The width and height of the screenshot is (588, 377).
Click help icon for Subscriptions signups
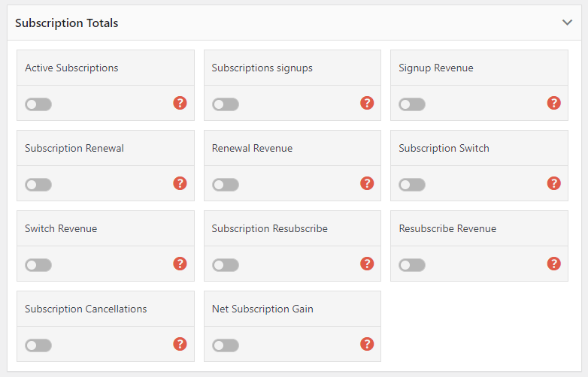pyautogui.click(x=367, y=103)
